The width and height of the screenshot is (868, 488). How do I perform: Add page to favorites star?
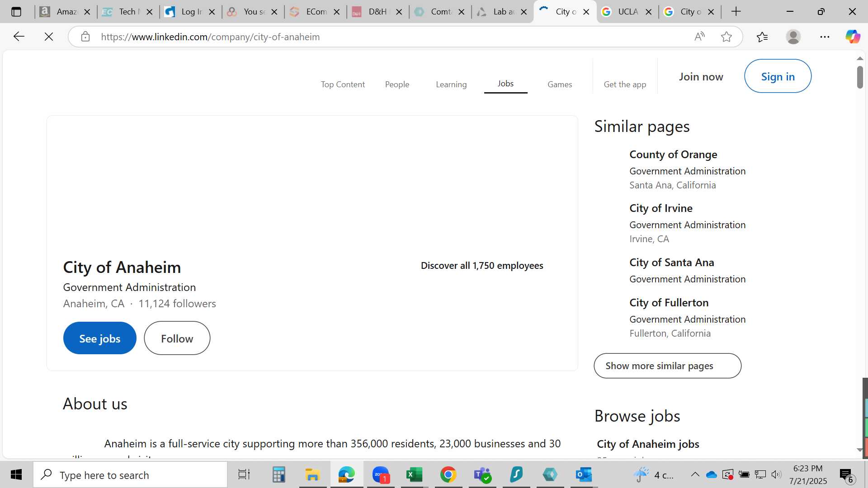coord(726,37)
